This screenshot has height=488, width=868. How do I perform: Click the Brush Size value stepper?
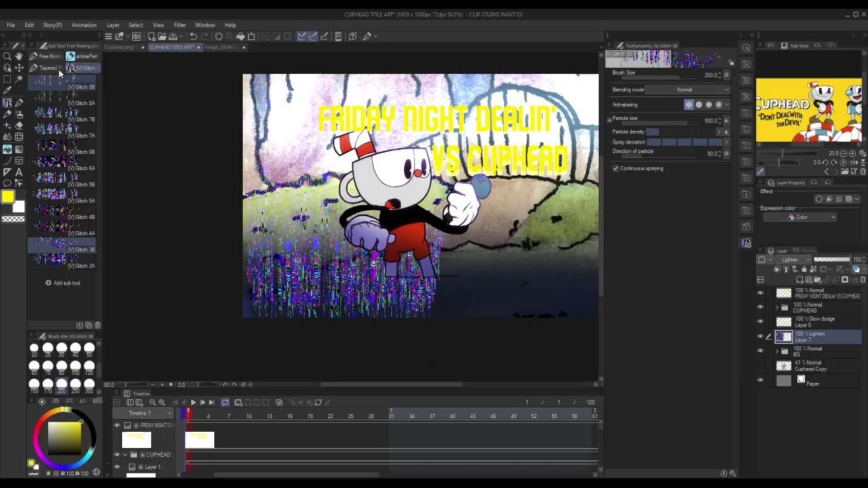(719, 75)
